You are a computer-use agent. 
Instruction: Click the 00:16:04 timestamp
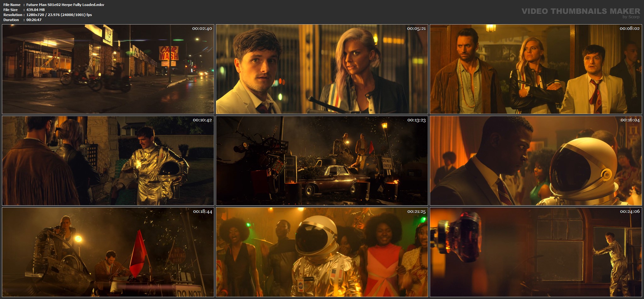tap(630, 120)
